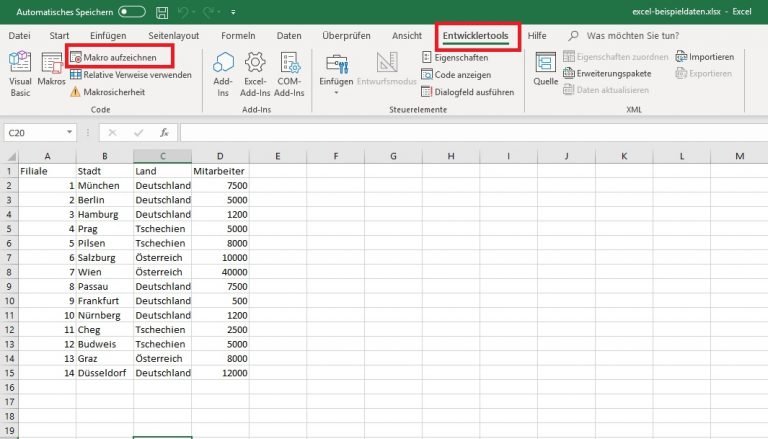Click into the formula bar field

474,133
